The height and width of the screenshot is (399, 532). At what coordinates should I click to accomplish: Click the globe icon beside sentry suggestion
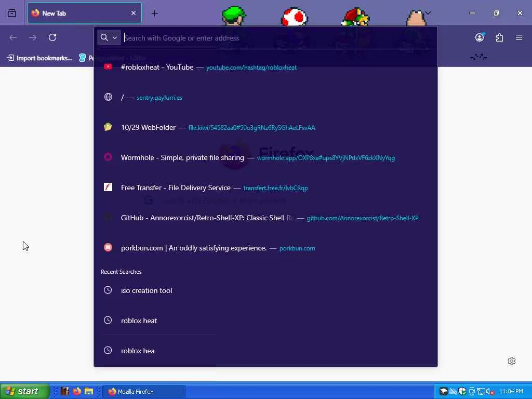click(x=108, y=97)
